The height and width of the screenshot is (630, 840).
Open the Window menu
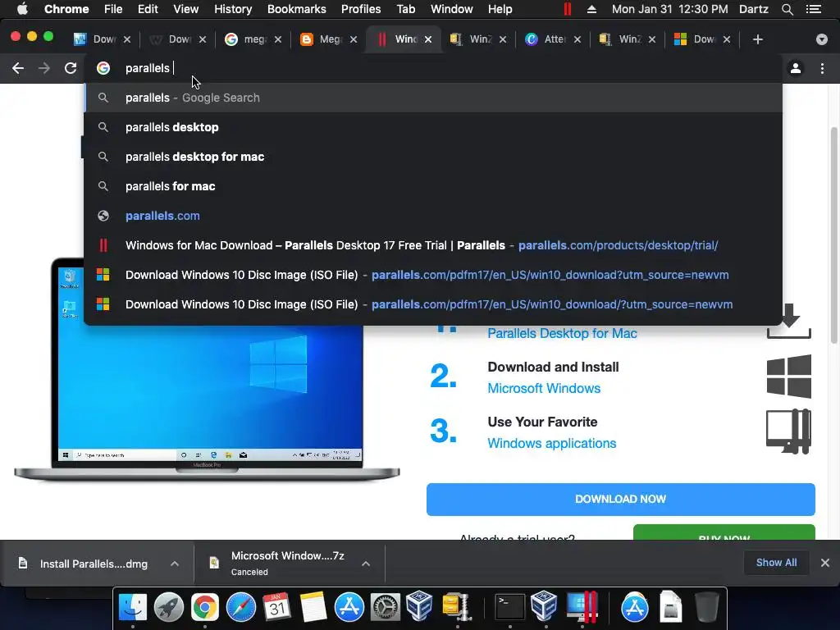[x=452, y=9]
